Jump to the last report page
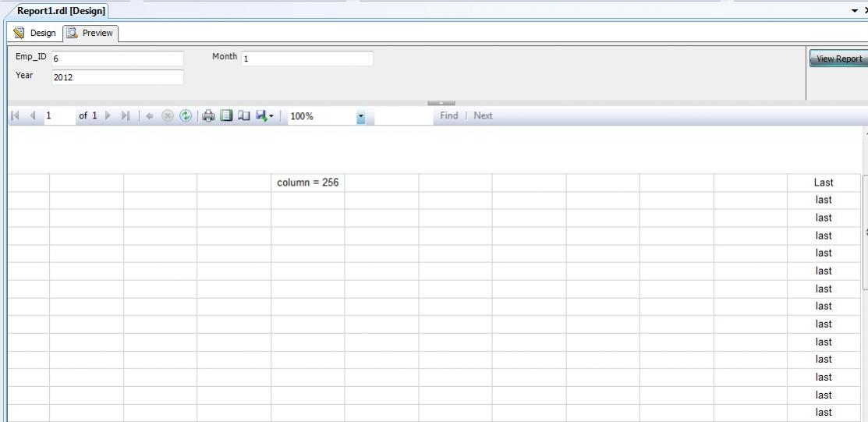Viewport: 868px width, 422px height. (x=126, y=115)
